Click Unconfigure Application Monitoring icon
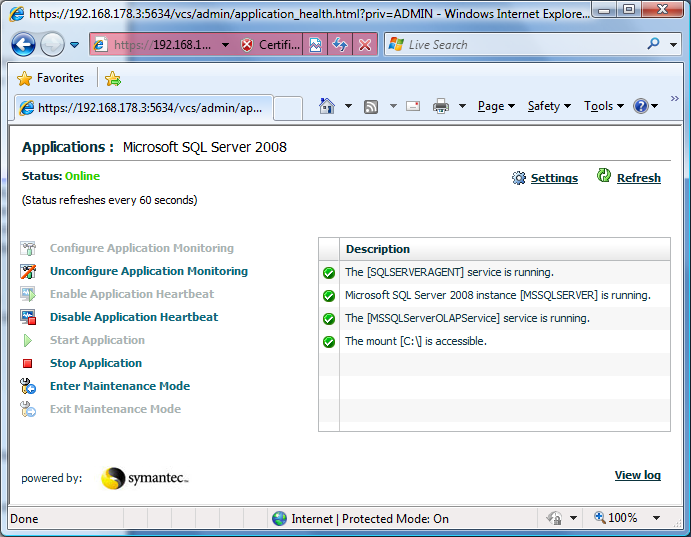 point(28,271)
